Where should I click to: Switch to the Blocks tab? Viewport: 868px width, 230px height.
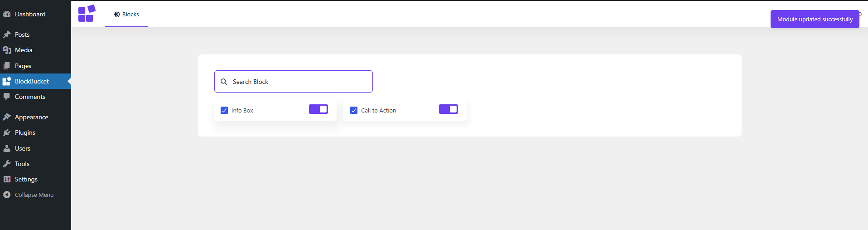pos(126,14)
